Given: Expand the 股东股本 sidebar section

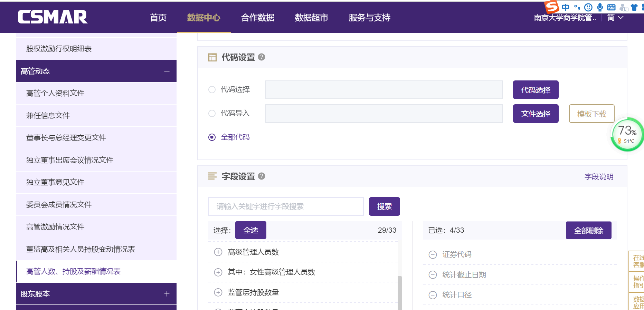Looking at the screenshot, I should (x=167, y=294).
